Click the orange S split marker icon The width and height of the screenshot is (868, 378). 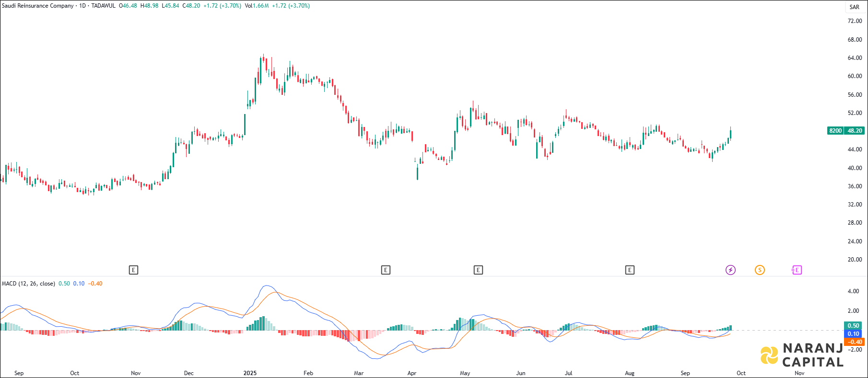[x=760, y=270]
